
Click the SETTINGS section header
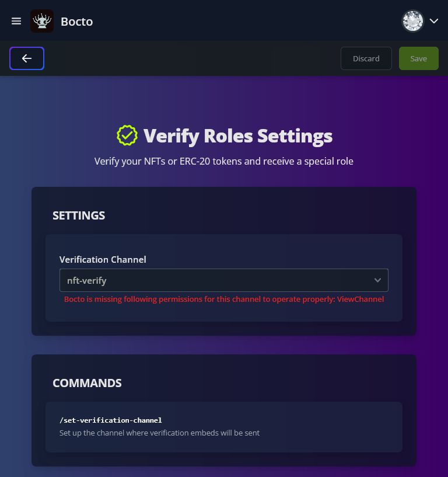pyautogui.click(x=79, y=215)
